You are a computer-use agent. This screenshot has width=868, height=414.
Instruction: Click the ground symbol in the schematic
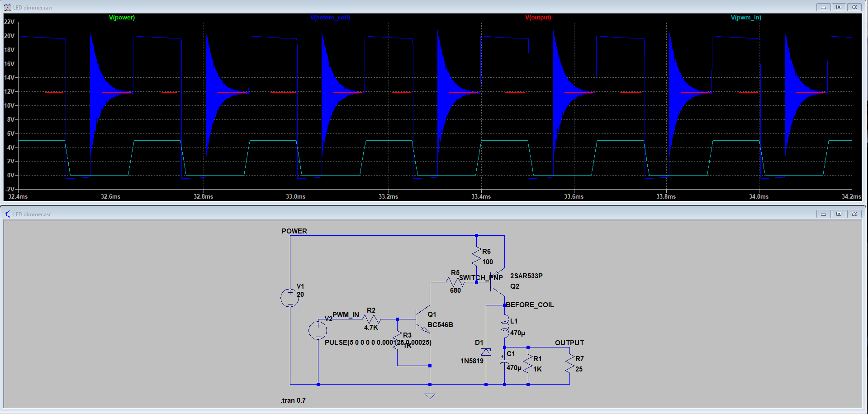coord(430,395)
